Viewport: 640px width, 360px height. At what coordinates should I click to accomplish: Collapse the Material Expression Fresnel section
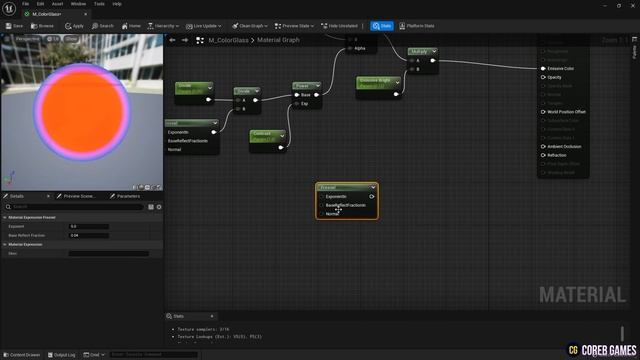click(5, 218)
